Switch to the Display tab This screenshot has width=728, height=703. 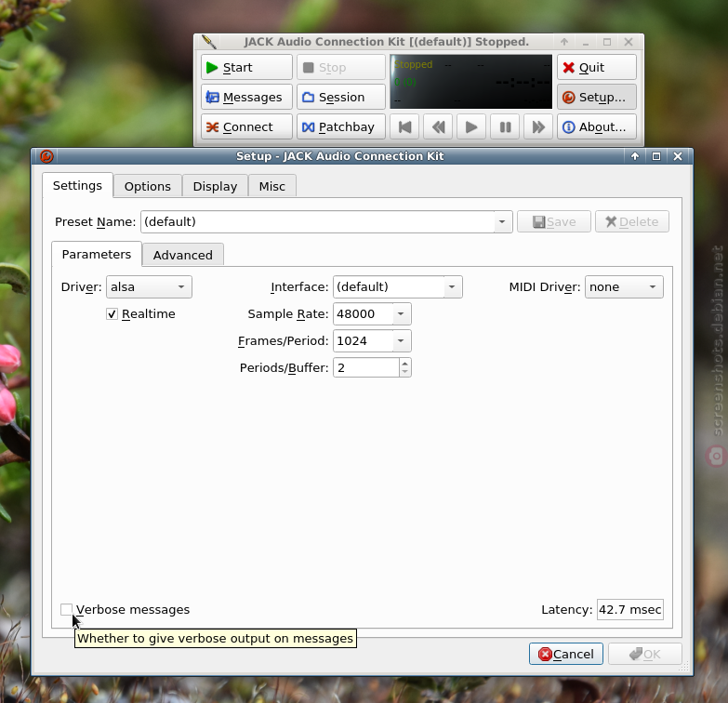[x=215, y=186]
